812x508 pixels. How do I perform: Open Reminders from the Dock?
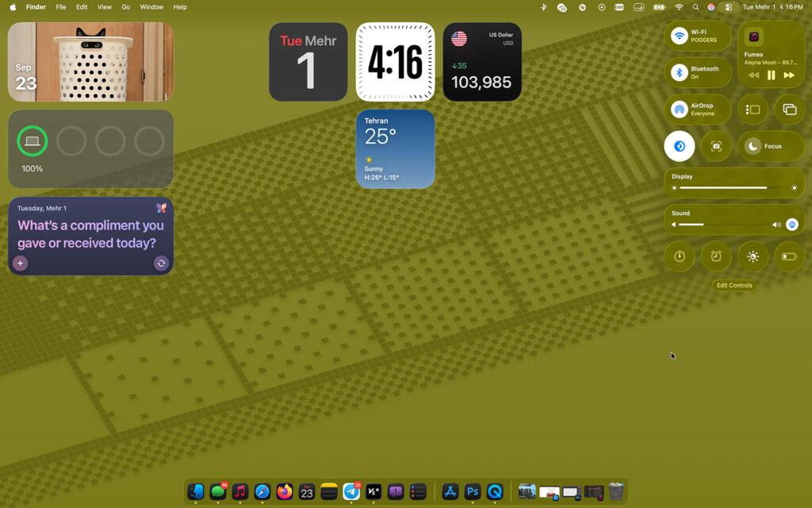tap(418, 491)
